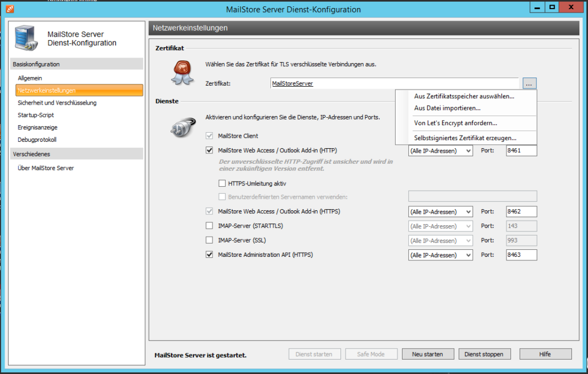Viewport: 588px width, 374px height.
Task: Uncheck MailStore Administration API (HTTPS)
Action: pos(210,255)
